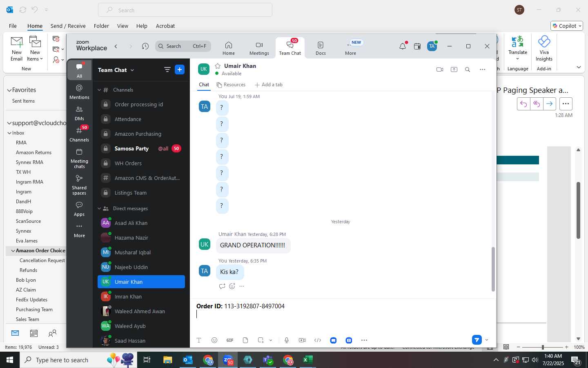588x368 pixels.
Task: Open the Outlook File menu
Action: [x=13, y=26]
